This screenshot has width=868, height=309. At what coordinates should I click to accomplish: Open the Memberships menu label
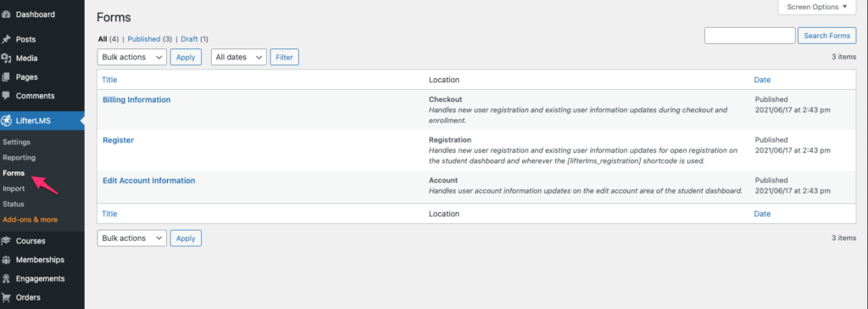click(40, 260)
